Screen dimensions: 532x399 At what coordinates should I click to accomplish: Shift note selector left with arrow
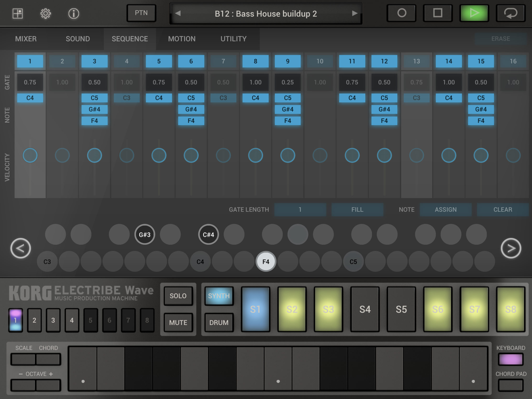coord(20,248)
